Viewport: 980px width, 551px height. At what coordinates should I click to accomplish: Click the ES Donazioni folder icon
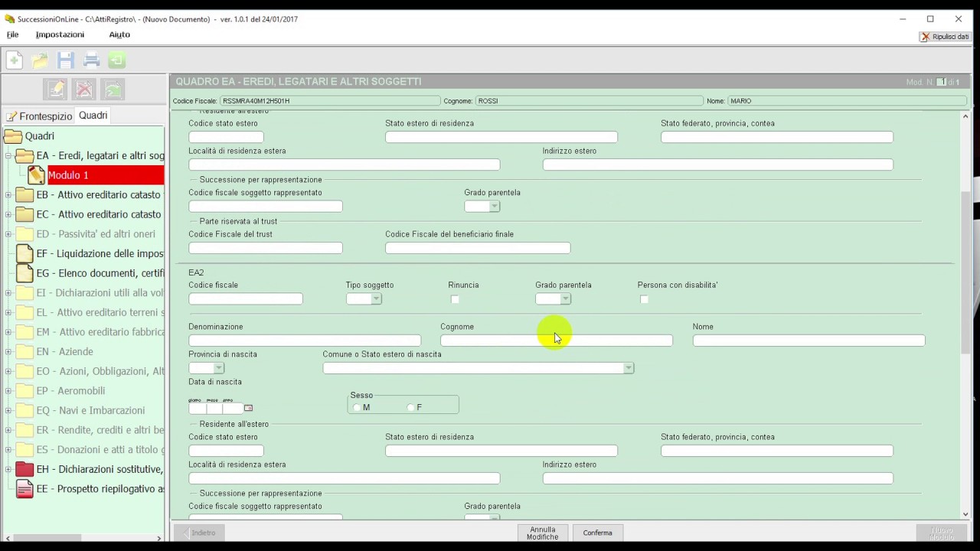coord(24,449)
